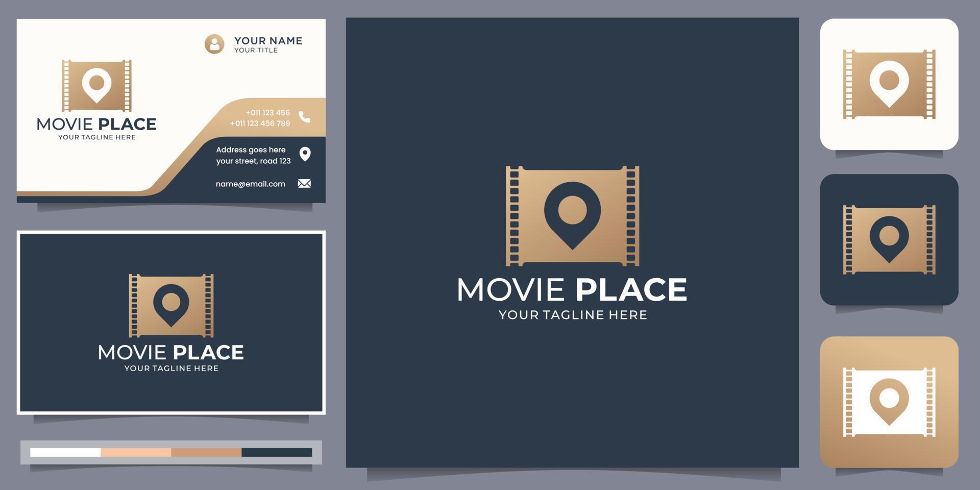Click the YOUR TITLE text under the name

tap(256, 50)
